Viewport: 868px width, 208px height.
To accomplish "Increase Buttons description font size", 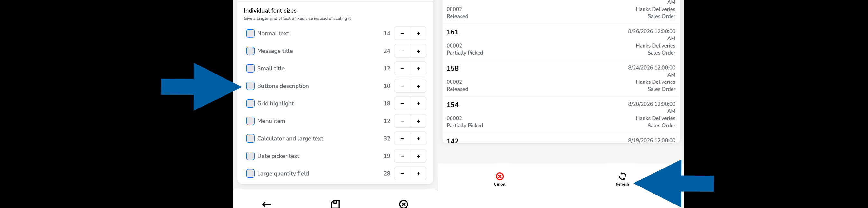I will point(418,86).
